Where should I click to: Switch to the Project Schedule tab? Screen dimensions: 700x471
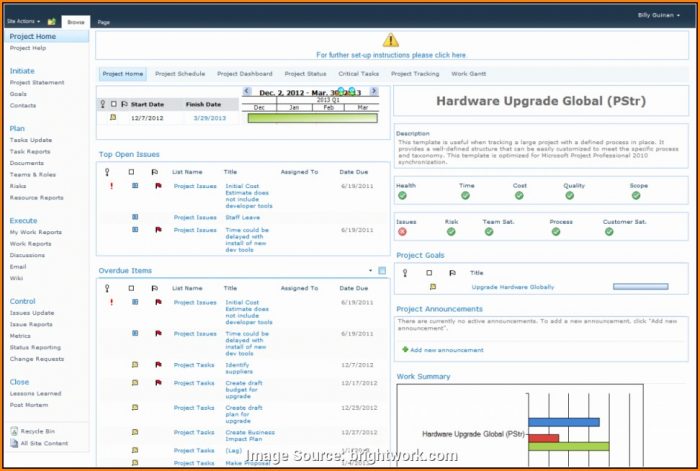180,73
